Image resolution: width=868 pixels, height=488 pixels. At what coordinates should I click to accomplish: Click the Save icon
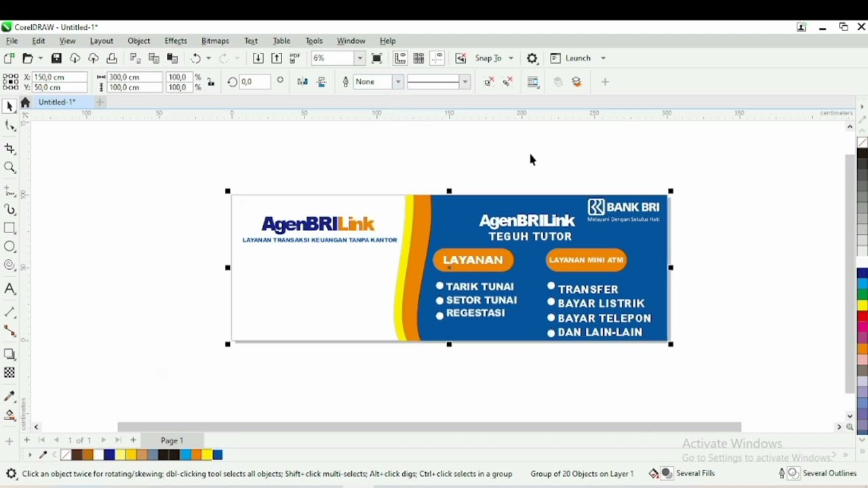click(56, 58)
